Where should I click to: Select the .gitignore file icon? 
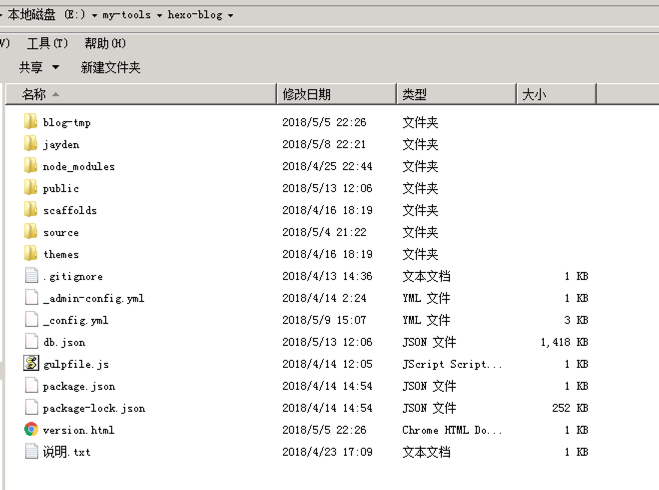click(x=31, y=276)
